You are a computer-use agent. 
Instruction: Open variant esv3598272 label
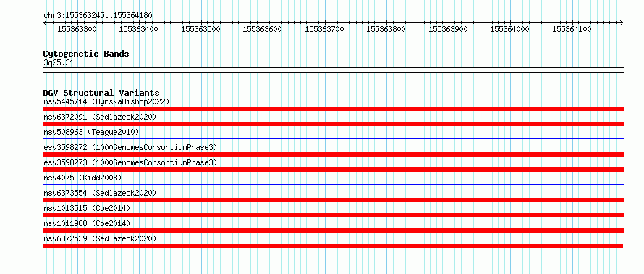click(130, 147)
